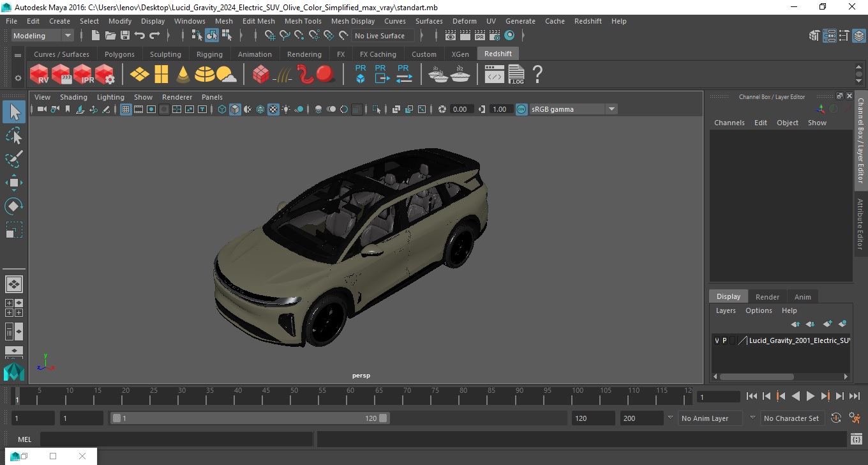Activate the Lasso selection tool
Viewport: 868px width, 465px height.
coord(14,135)
